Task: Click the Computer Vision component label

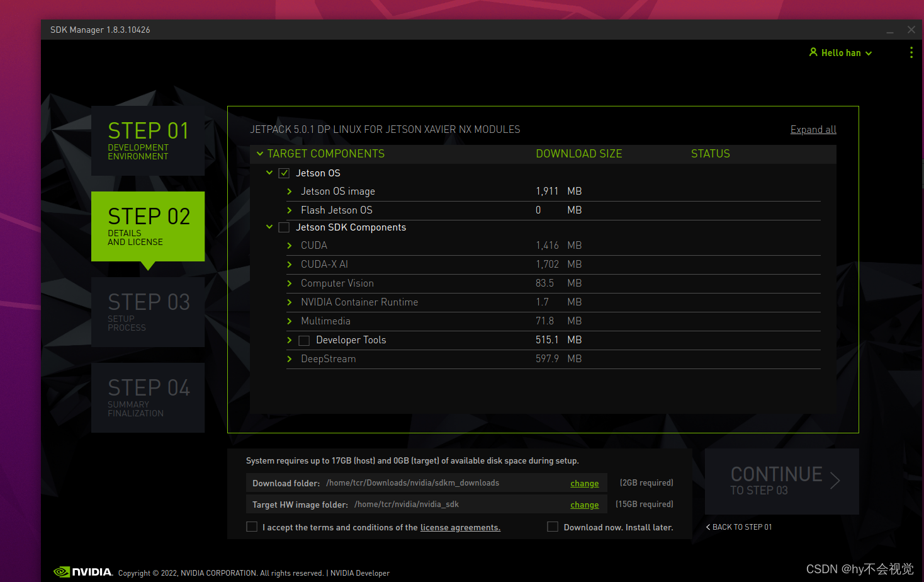Action: tap(337, 283)
